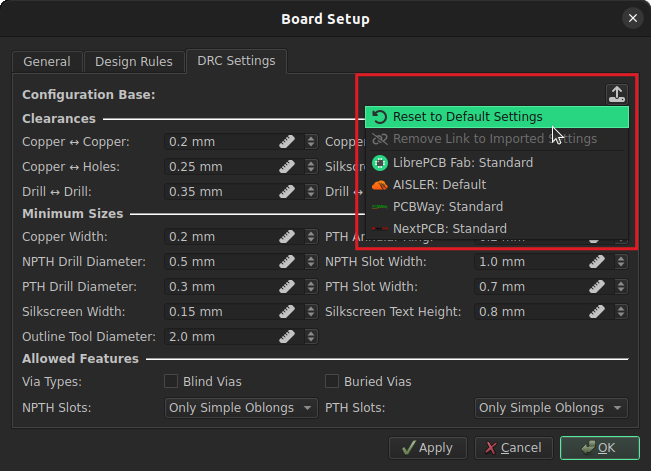Open the PTH Slots dropdown
Viewport: 651px width, 471px height.
click(x=551, y=408)
